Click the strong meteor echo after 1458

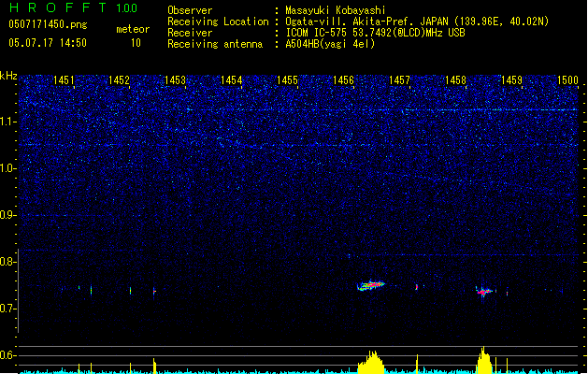click(x=483, y=292)
